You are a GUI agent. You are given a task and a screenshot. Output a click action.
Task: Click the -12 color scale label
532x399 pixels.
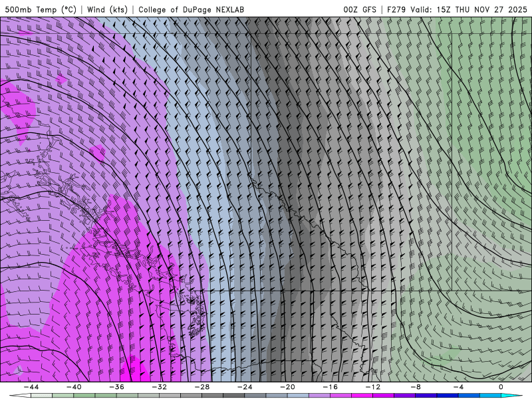[x=373, y=387]
